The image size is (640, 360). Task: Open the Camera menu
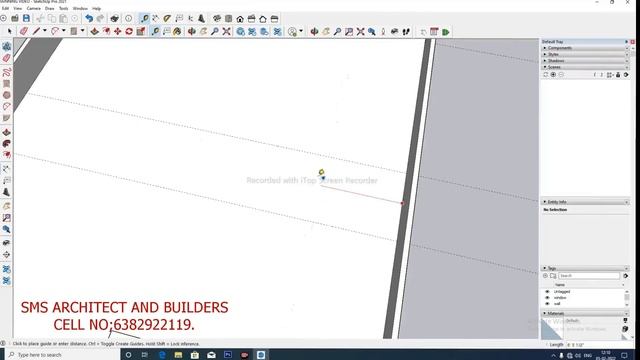click(33, 8)
